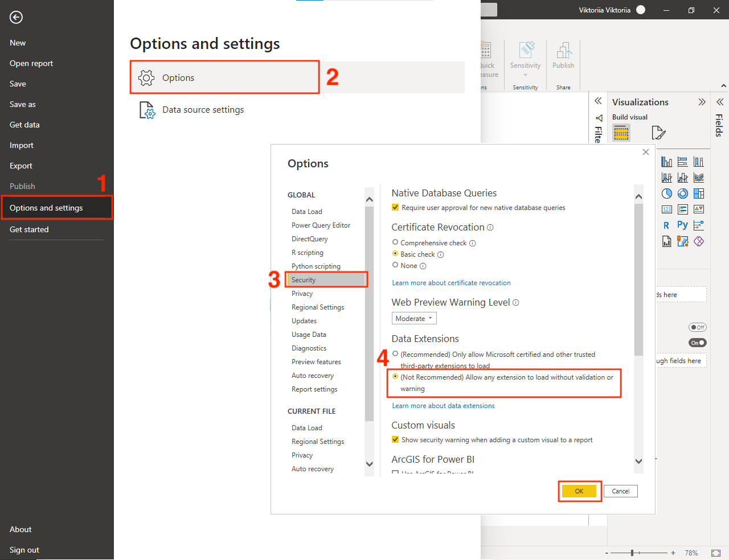Collapse the Fields pane with its chevron
This screenshot has height=560, width=729.
tap(719, 101)
